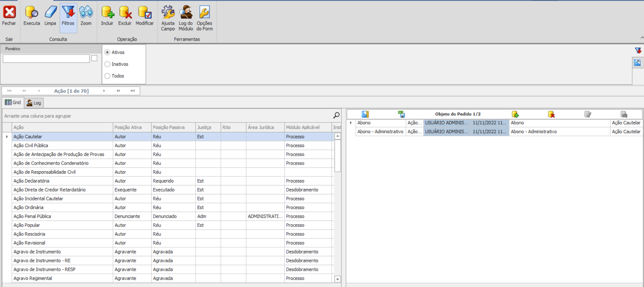644x287 pixels.
Task: Collapse the ribbon with top-right chevron
Action: (642, 38)
